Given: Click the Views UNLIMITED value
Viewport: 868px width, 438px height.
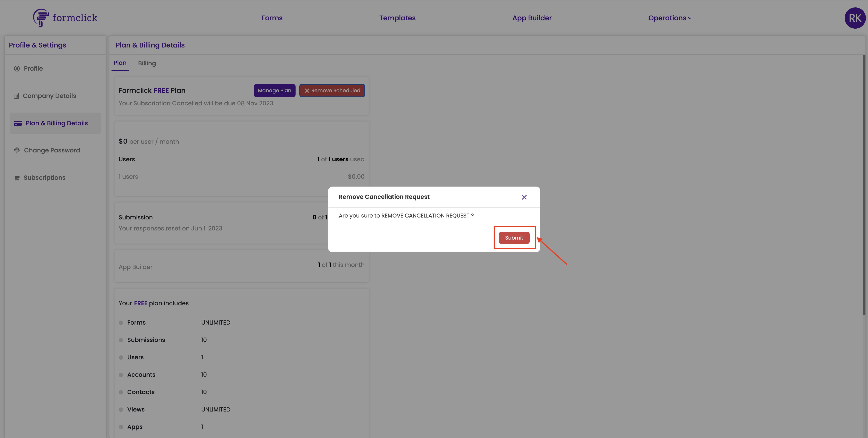Looking at the screenshot, I should point(216,409).
